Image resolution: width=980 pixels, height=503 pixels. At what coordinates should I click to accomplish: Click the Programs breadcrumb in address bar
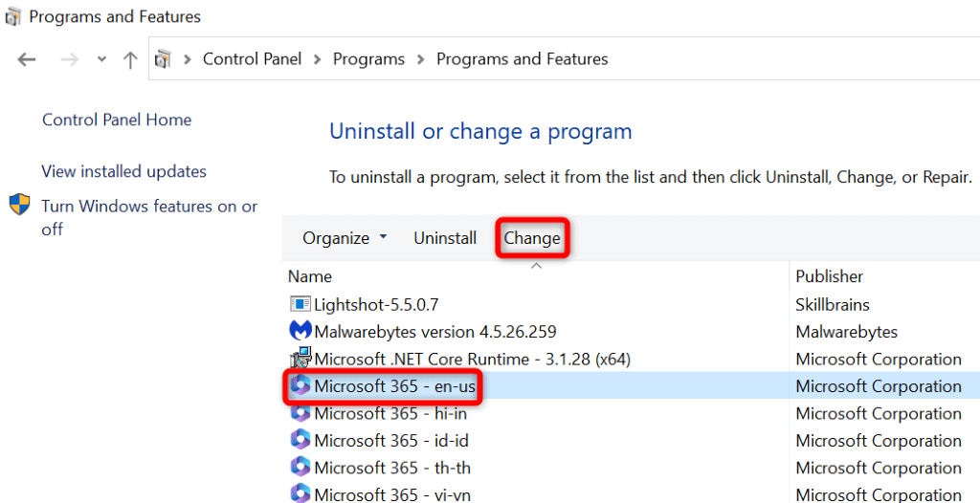368,59
